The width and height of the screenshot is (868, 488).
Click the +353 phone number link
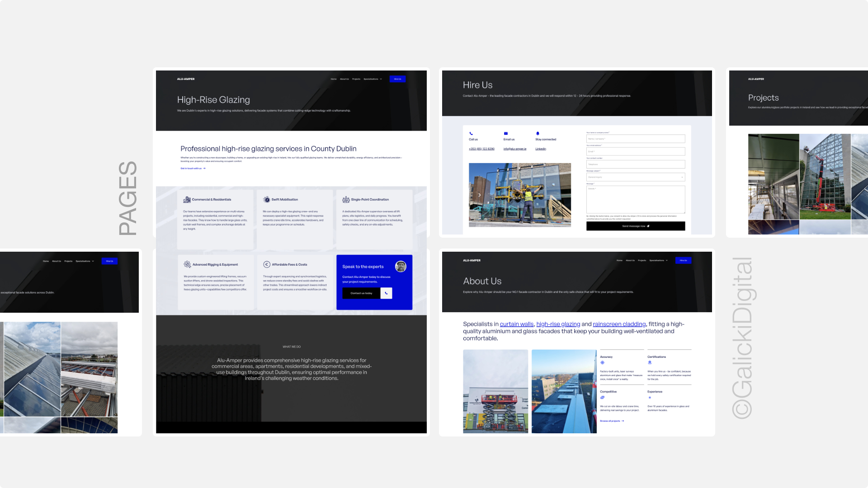481,149
